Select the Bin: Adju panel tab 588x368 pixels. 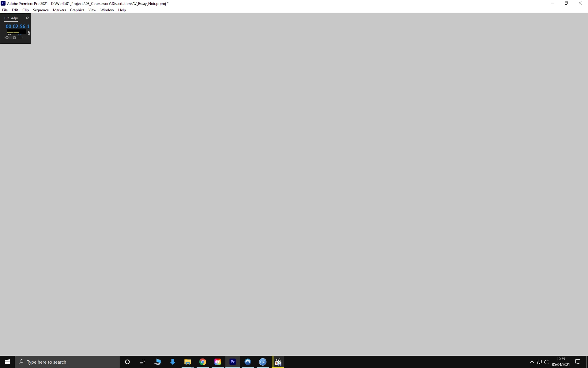(x=11, y=18)
